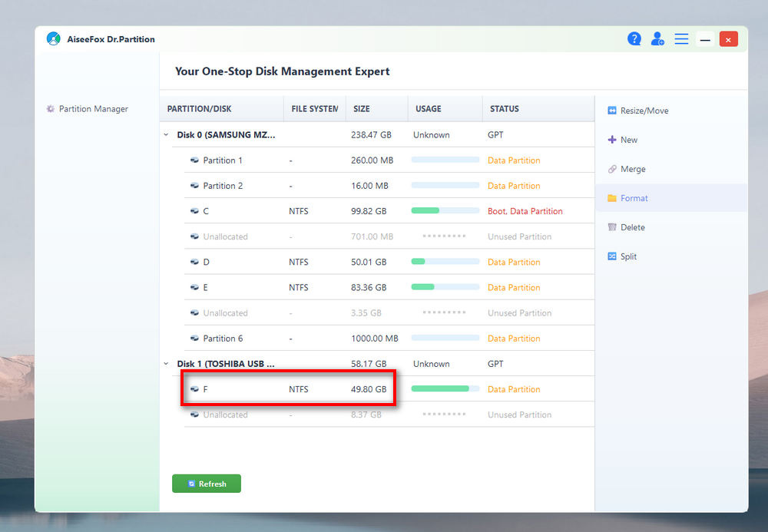Click the help question mark icon
Image resolution: width=768 pixels, height=532 pixels.
pyautogui.click(x=634, y=38)
